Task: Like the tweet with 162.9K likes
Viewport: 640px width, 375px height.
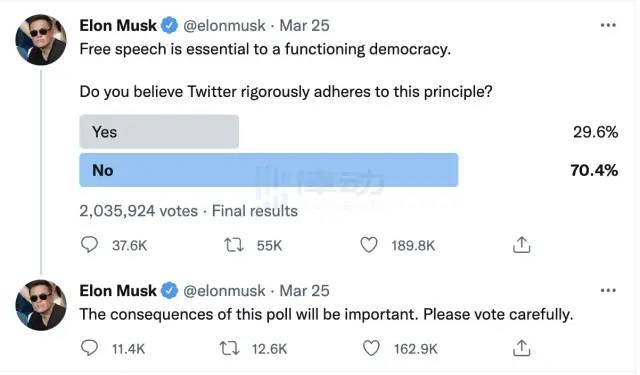Action: (x=371, y=348)
